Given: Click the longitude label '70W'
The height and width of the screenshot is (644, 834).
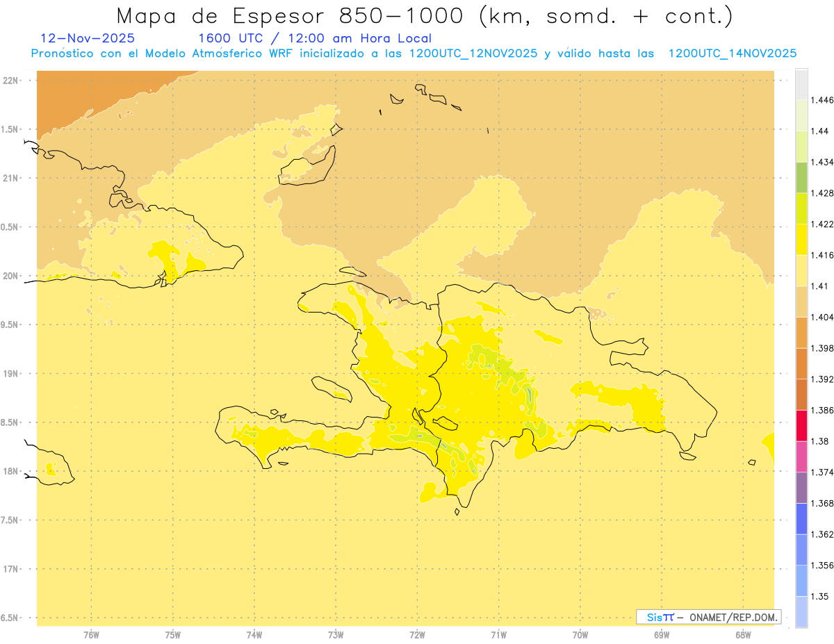Looking at the screenshot, I should pyautogui.click(x=580, y=635).
